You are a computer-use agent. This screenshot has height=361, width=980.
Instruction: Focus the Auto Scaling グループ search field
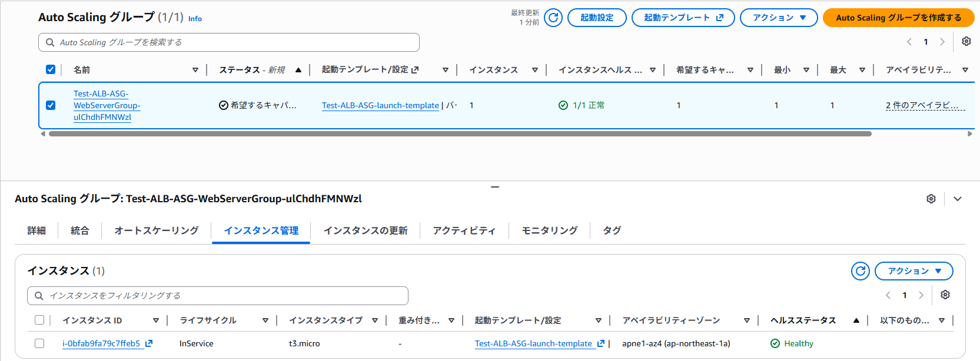point(229,42)
